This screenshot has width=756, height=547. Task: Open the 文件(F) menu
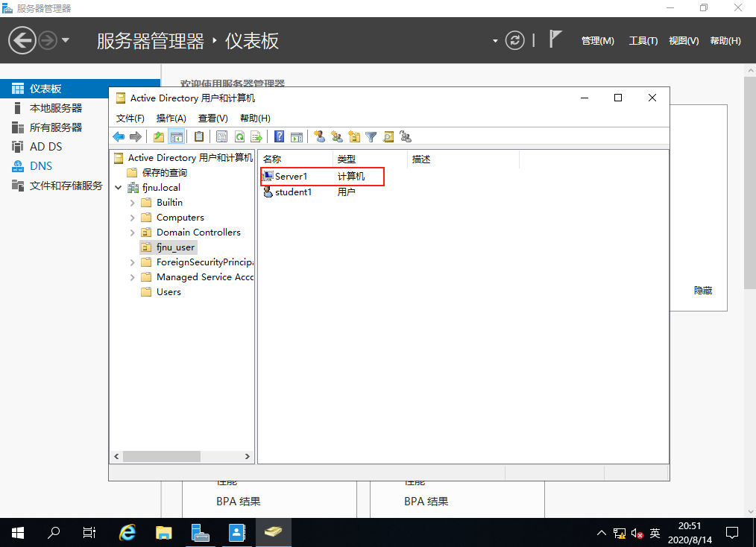tap(130, 118)
